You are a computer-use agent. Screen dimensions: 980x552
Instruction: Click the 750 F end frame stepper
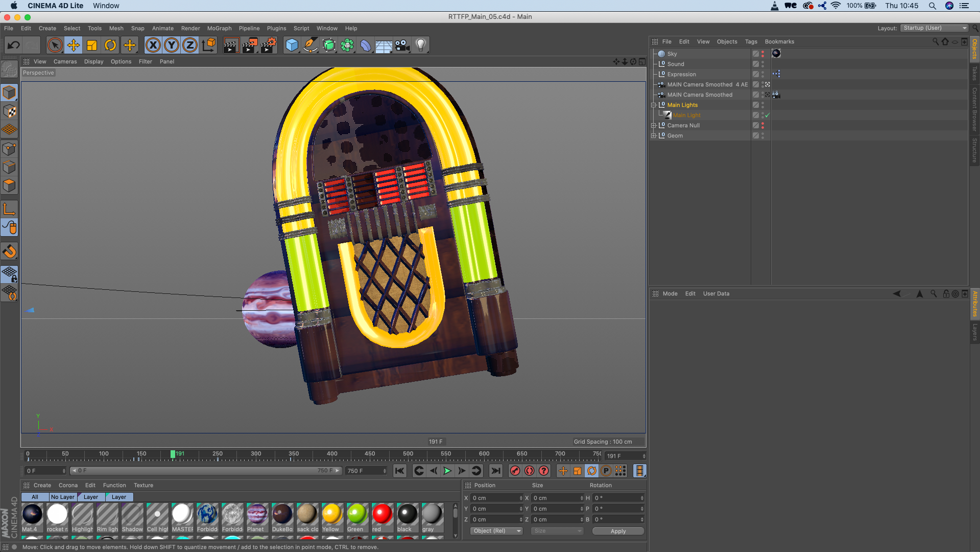click(x=385, y=471)
